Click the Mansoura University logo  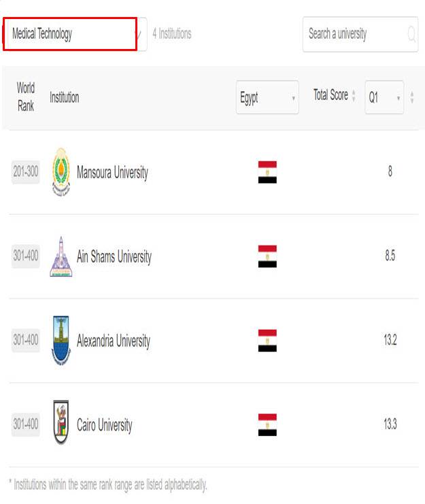point(61,172)
